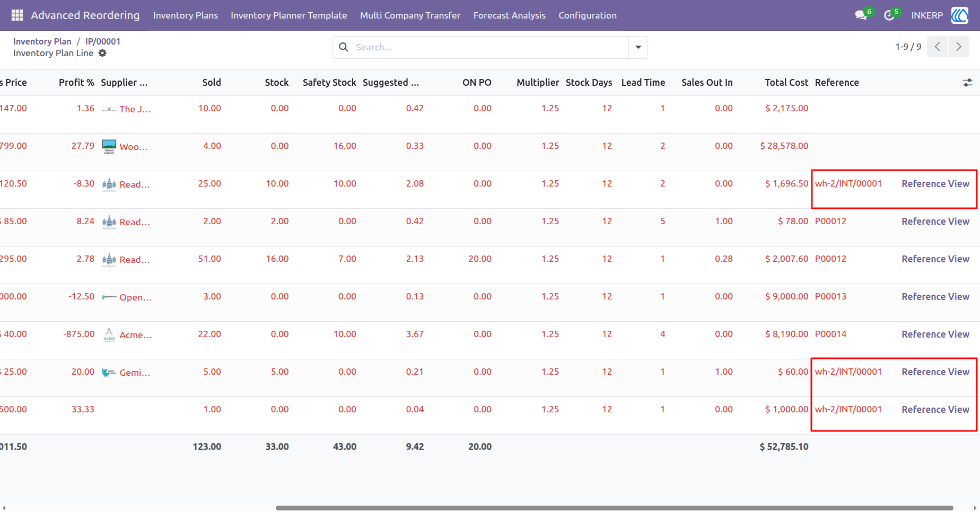Open the apps grid menu icon
980x512 pixels.
tap(17, 15)
